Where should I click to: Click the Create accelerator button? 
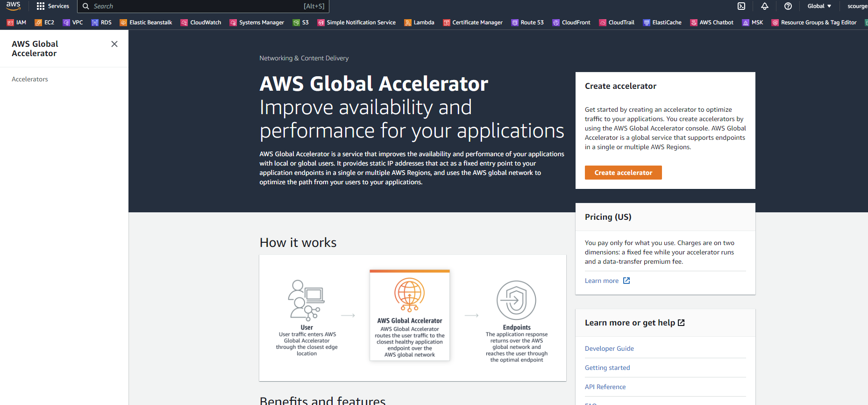623,173
